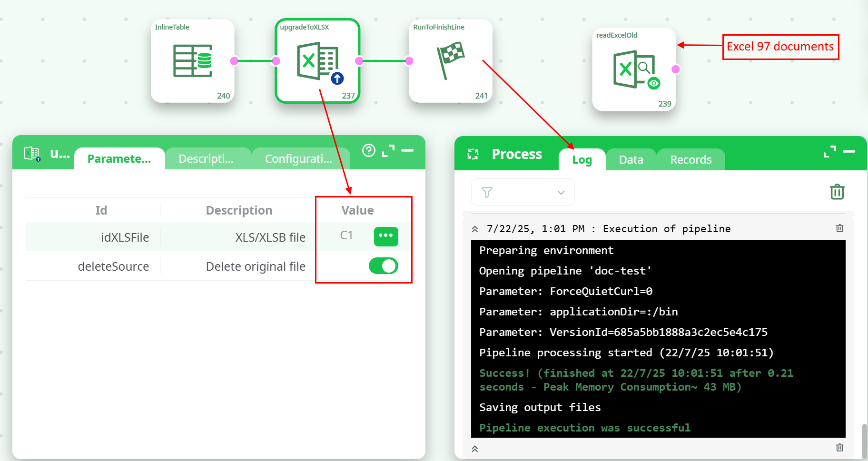
Task: Click the idXLSFile value field C1
Action: click(346, 235)
